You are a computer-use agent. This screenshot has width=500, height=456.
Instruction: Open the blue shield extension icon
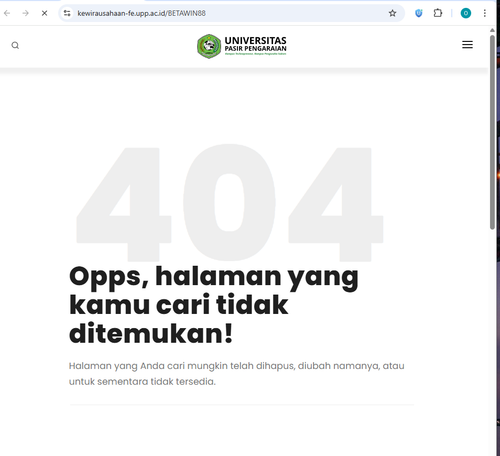click(x=419, y=13)
